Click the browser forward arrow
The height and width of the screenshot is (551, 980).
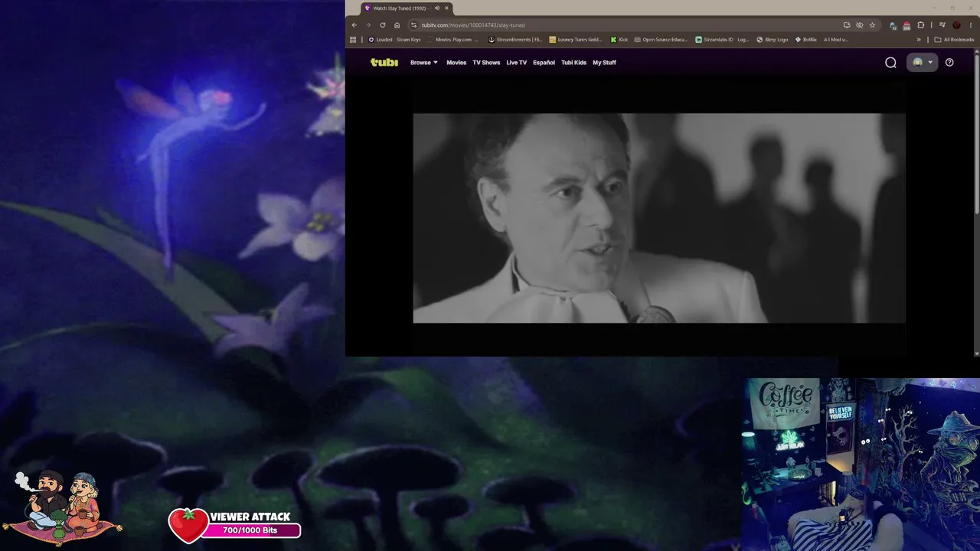pos(367,25)
